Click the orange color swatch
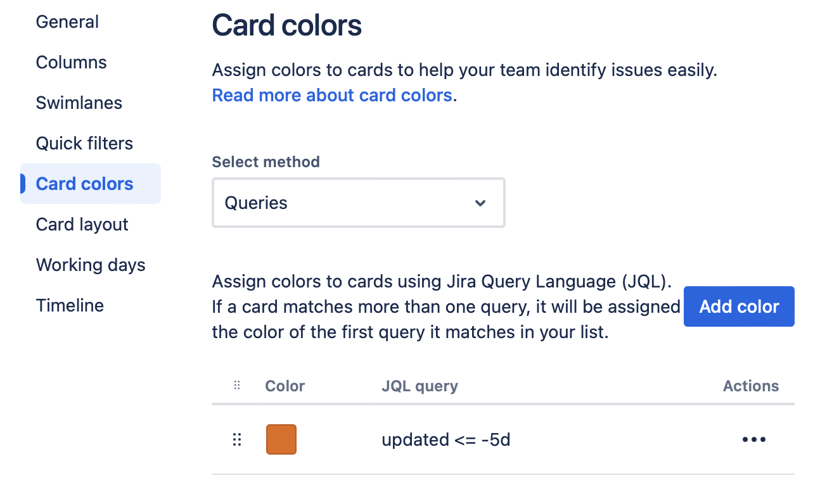 [281, 439]
